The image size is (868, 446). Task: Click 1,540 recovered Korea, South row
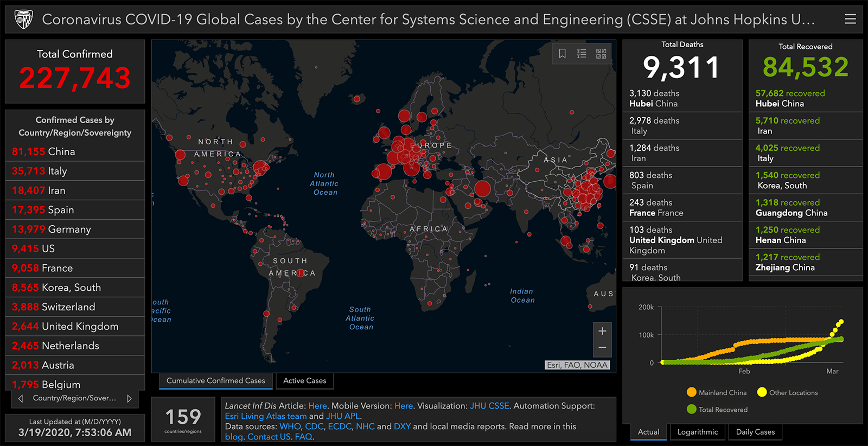[806, 180]
